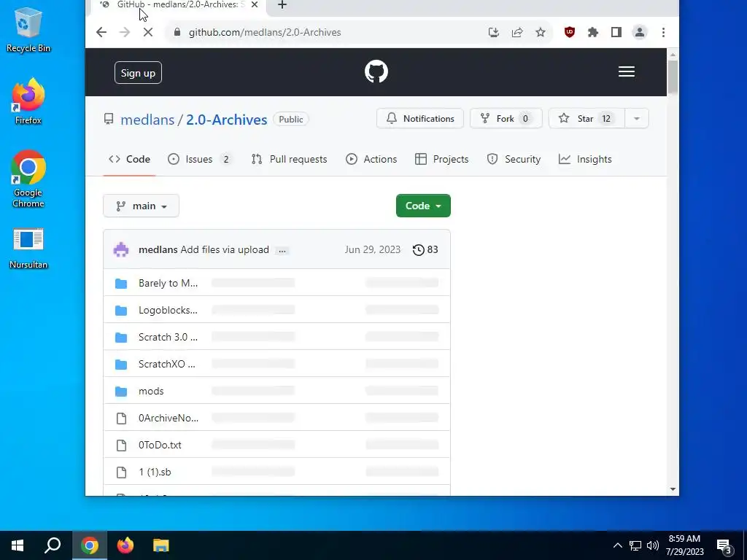Show hidden system tray icons
This screenshot has height=560, width=747.
[x=617, y=545]
